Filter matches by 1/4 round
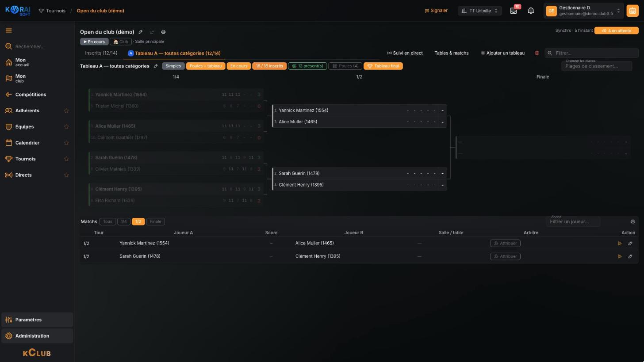 coord(124,222)
